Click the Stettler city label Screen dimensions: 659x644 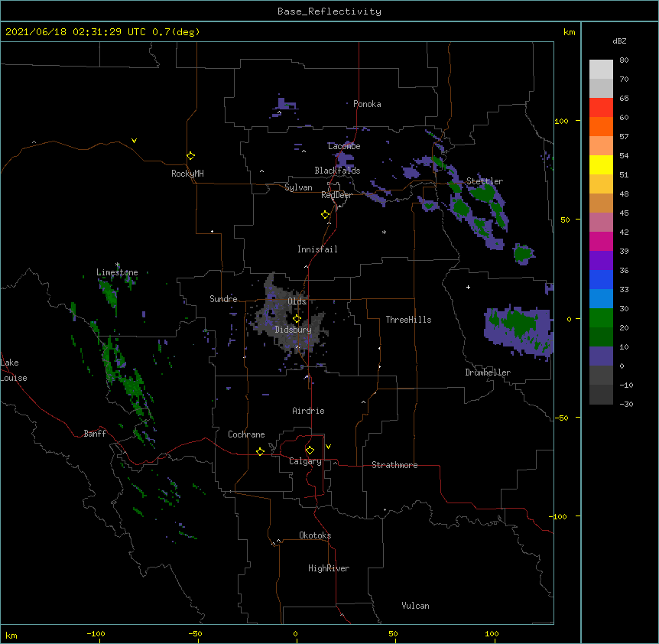point(485,181)
